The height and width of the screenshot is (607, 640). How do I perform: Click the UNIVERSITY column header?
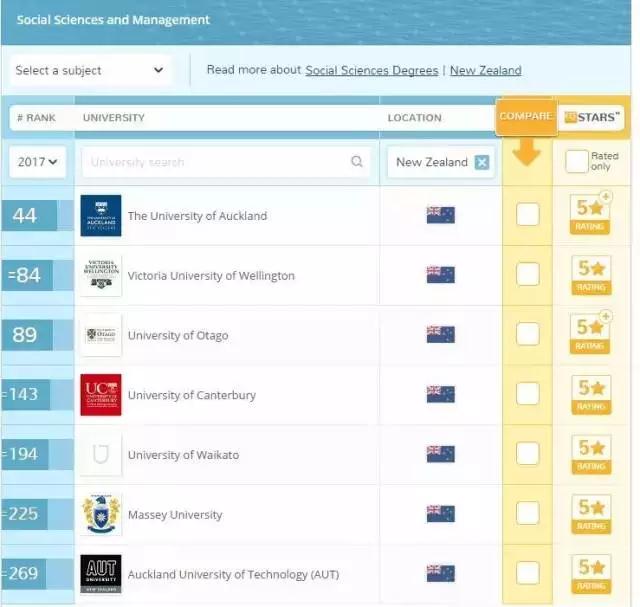pyautogui.click(x=113, y=118)
